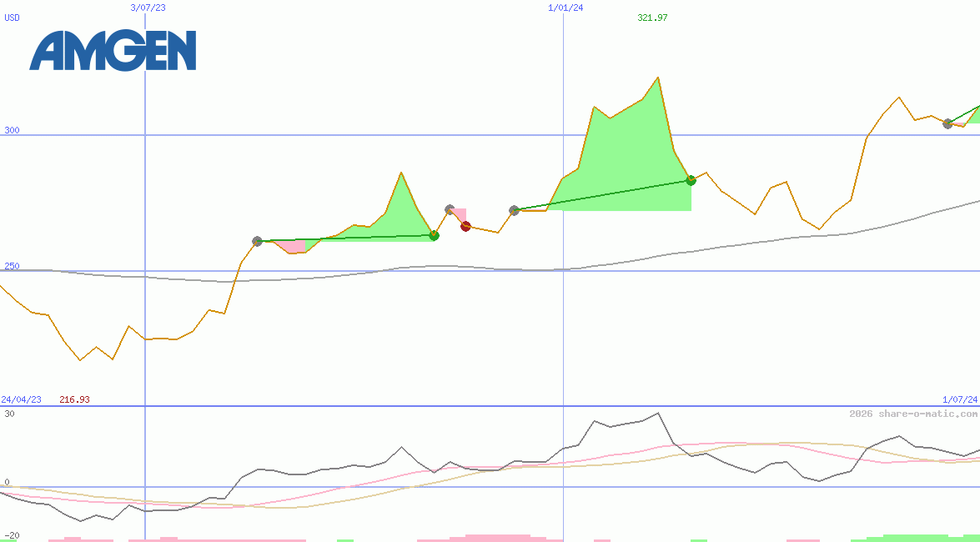Screen dimensions: 980x542
Task: Select the red sell signal marker
Action: pyautogui.click(x=465, y=225)
